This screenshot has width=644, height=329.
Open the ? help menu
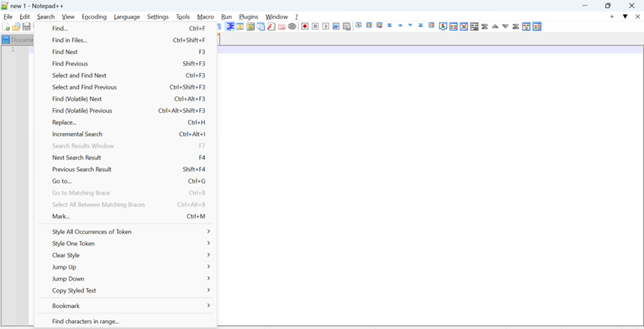pyautogui.click(x=297, y=17)
